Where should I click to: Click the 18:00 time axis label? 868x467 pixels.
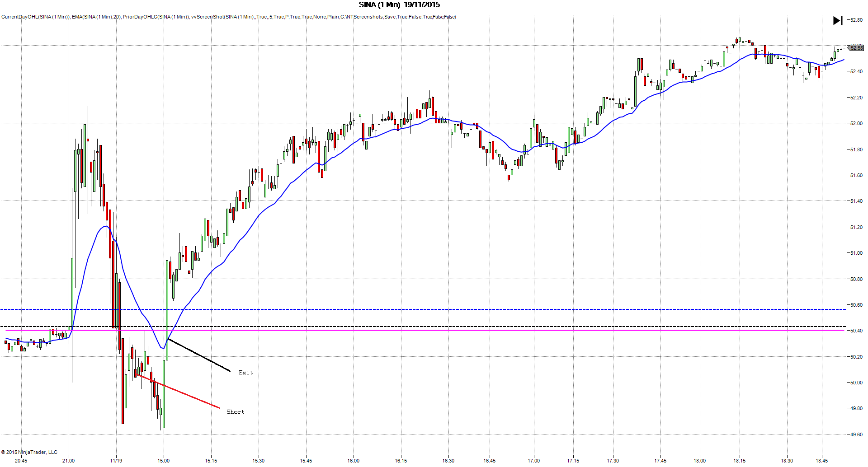click(x=700, y=461)
